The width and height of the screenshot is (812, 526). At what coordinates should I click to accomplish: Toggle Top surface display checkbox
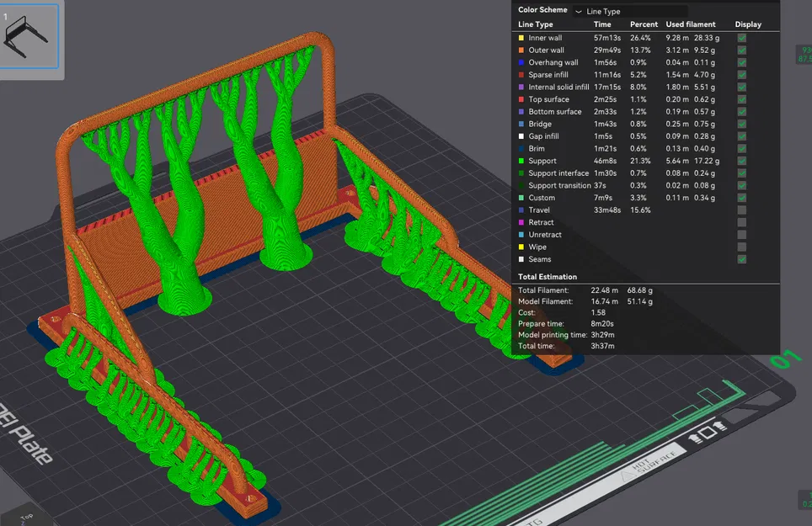pos(741,99)
